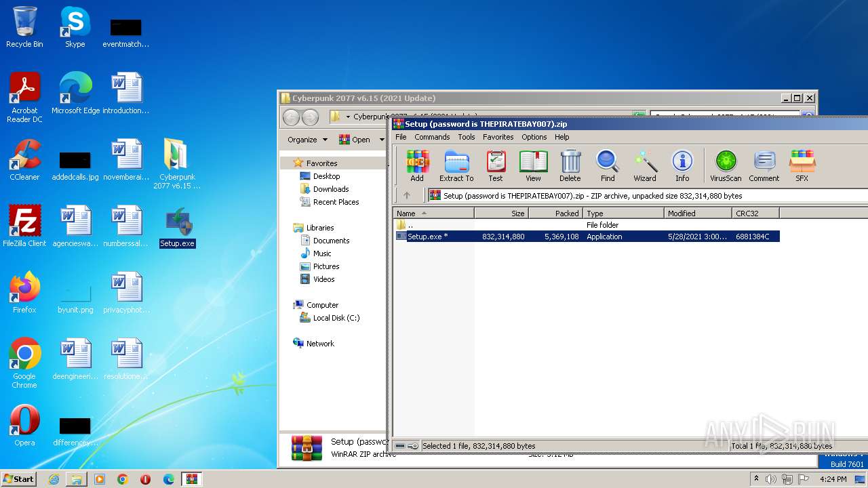
Task: Open the WinRAR File menu
Action: (x=401, y=137)
